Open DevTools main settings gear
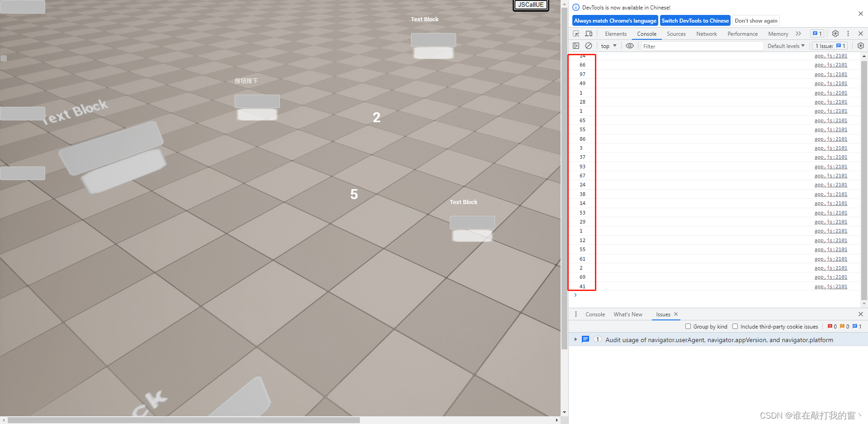 (x=835, y=33)
